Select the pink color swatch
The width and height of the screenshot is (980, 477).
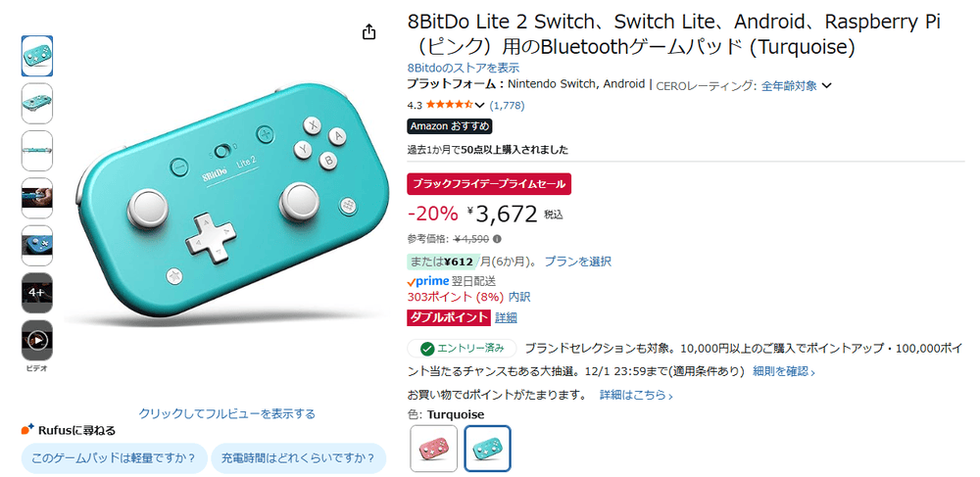click(433, 448)
